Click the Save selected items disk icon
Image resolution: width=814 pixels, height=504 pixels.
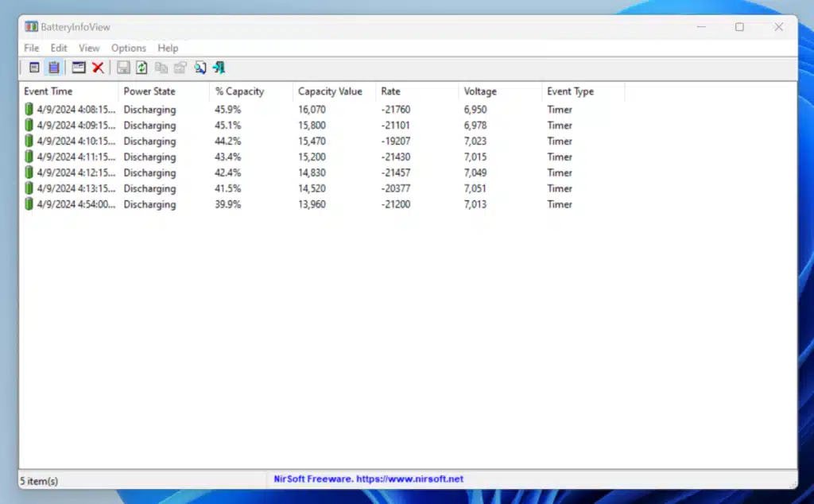[x=123, y=68]
